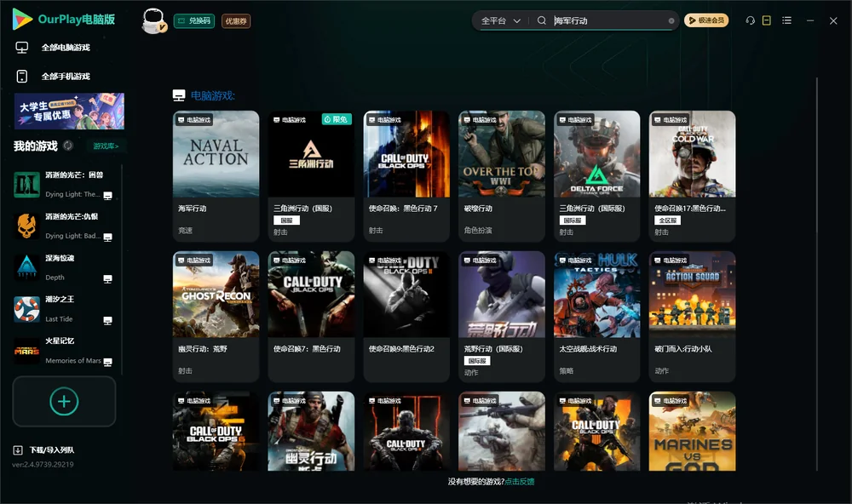Open the 幽灵行动 断点 bottom row card
This screenshot has width=852, height=504.
(311, 432)
